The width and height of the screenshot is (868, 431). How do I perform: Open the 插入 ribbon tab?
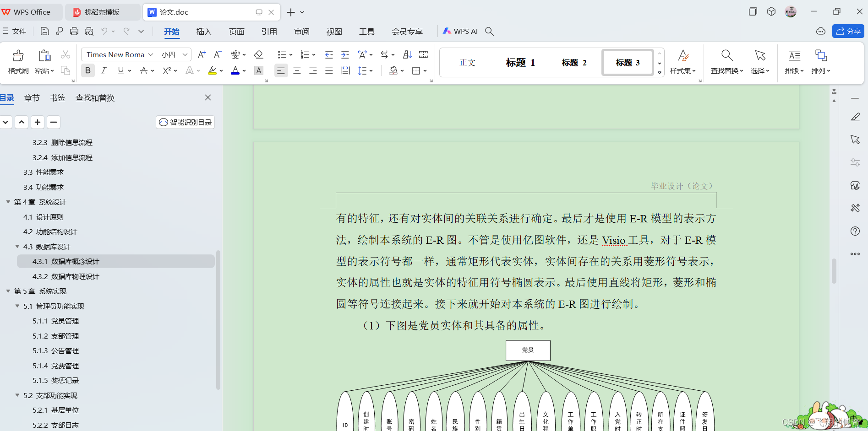tap(204, 32)
